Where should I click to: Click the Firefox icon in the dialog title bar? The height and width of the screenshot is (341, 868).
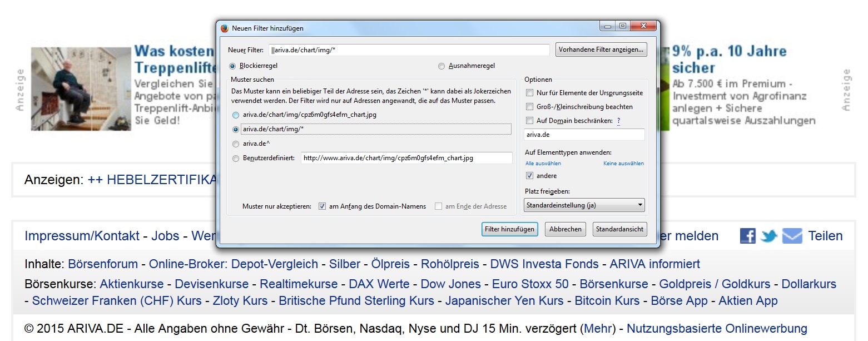tap(225, 28)
